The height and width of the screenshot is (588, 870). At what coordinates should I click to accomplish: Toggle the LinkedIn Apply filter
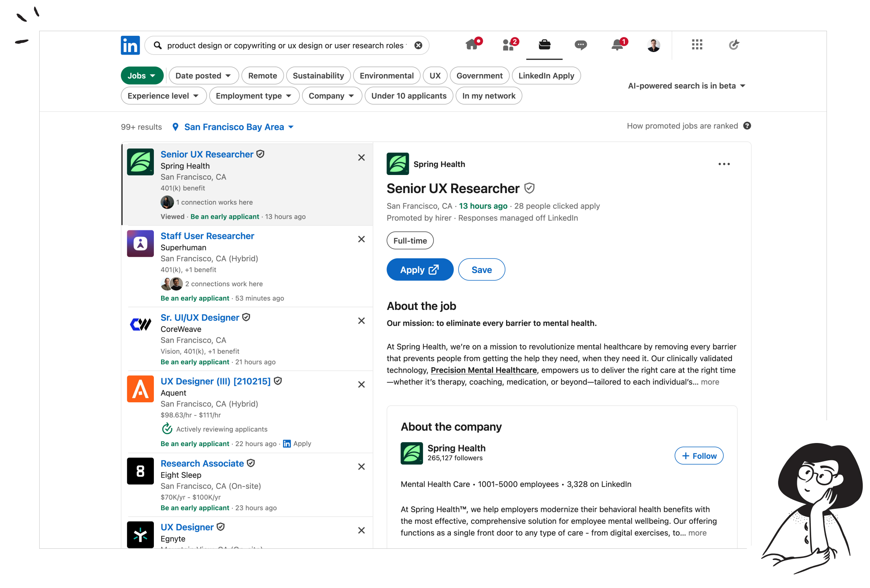pyautogui.click(x=546, y=76)
